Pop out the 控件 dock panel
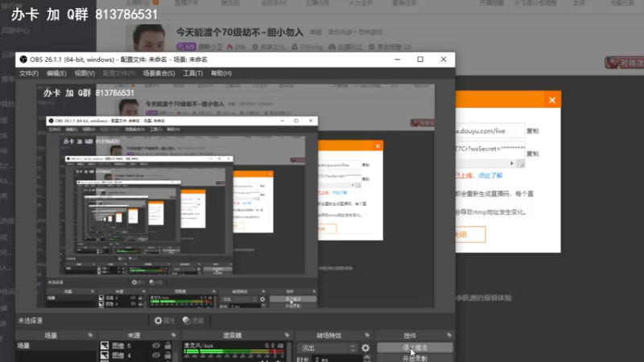This screenshot has width=644, height=362. coord(449,335)
